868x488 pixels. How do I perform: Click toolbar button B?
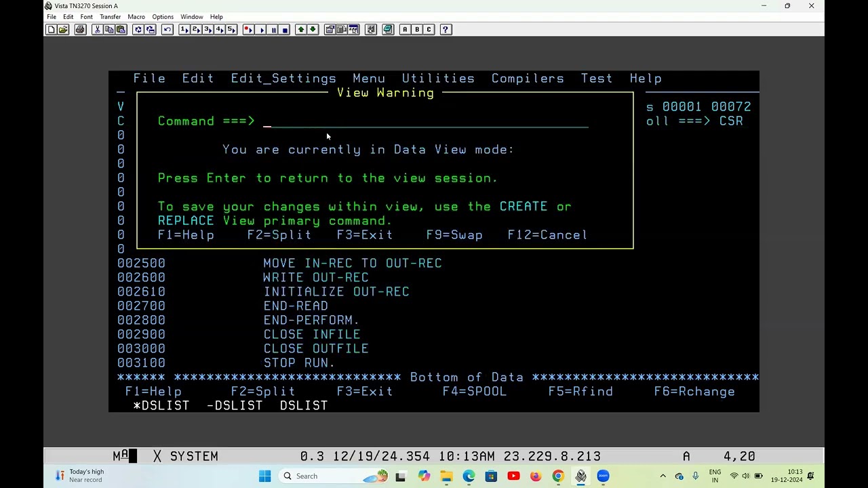[x=416, y=30]
